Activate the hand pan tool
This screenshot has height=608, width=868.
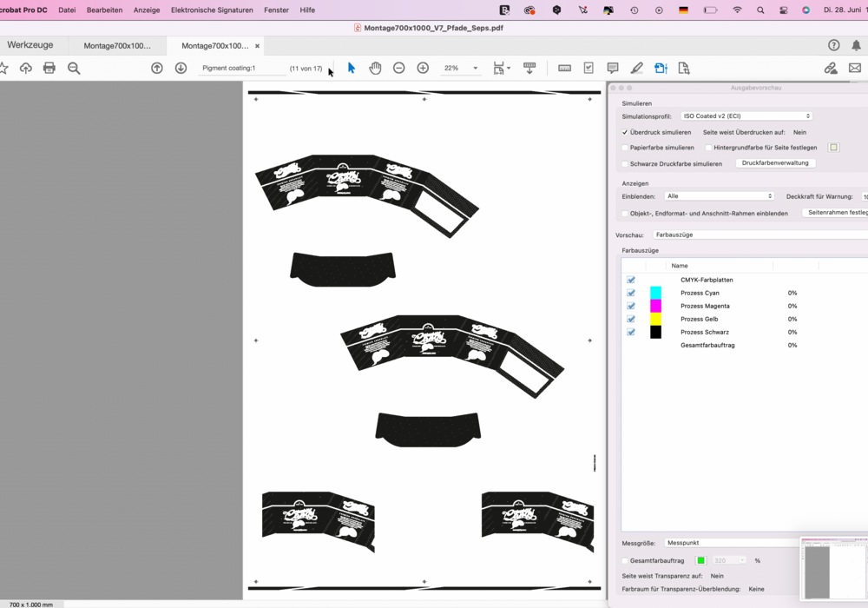[375, 68]
